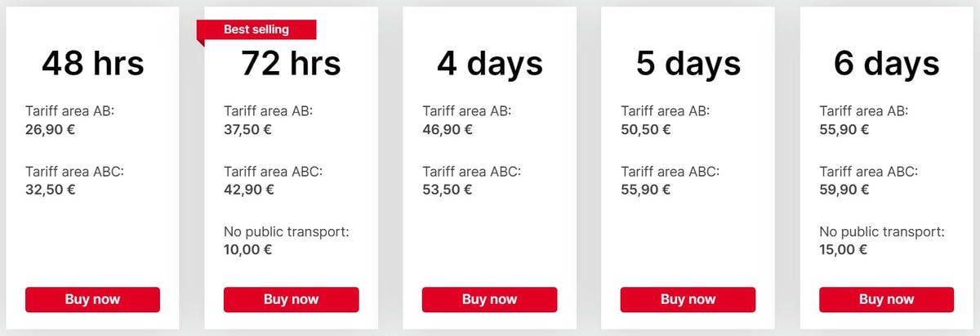
Task: Click the 4 days title
Action: pos(490,63)
